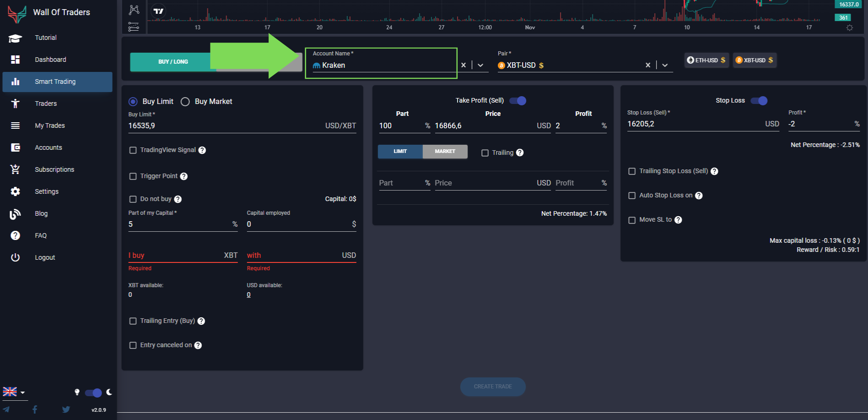Check the Trailing Stop Loss (Sell) option
This screenshot has height=420, width=868.
[632, 171]
